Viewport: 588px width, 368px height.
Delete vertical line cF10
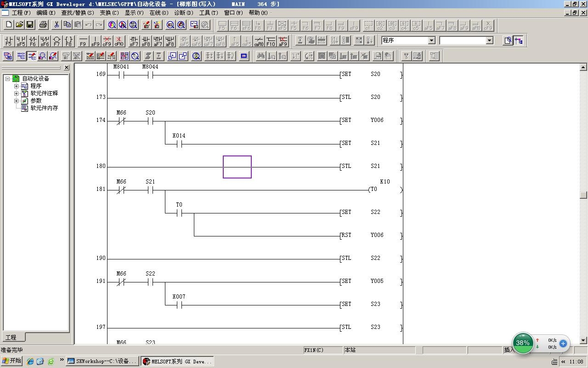[119, 41]
